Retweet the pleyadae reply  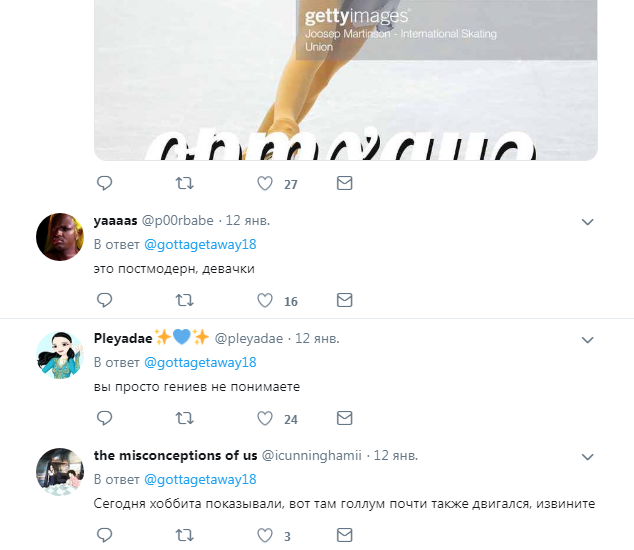pos(184,418)
